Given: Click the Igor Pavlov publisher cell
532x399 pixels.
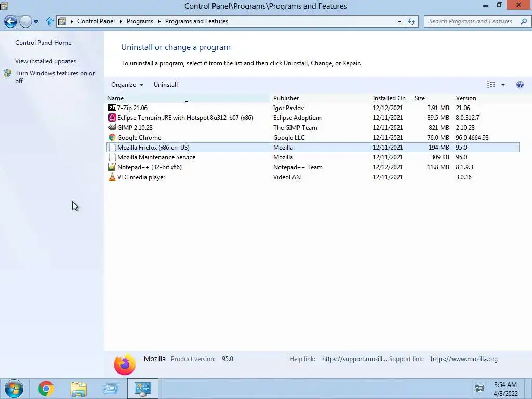Looking at the screenshot, I should (x=288, y=108).
